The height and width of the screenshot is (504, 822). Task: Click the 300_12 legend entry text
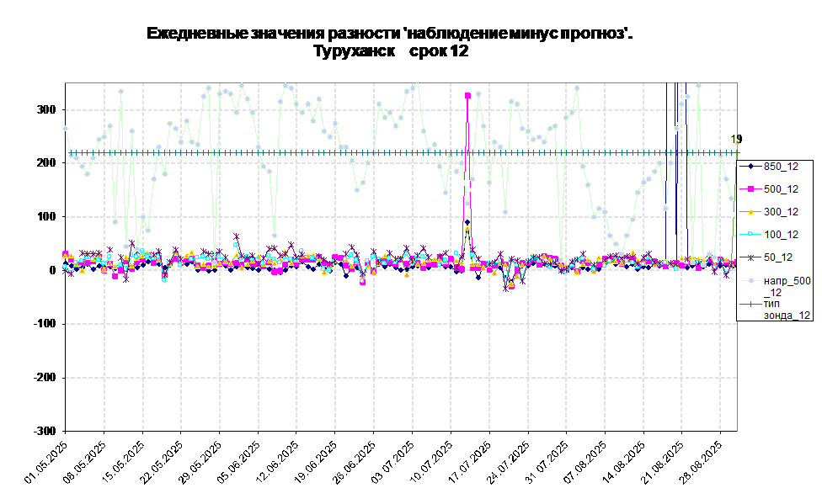coord(781,211)
